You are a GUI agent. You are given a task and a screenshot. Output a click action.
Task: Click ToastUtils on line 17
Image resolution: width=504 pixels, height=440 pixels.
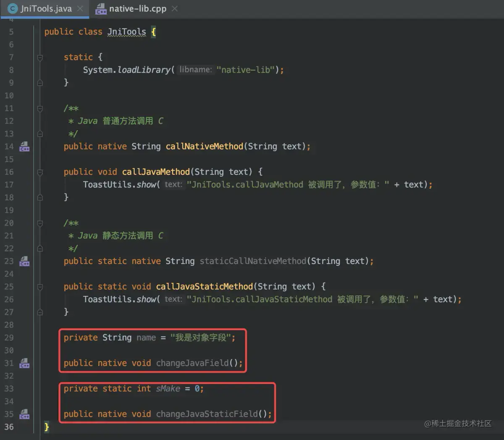coord(107,184)
